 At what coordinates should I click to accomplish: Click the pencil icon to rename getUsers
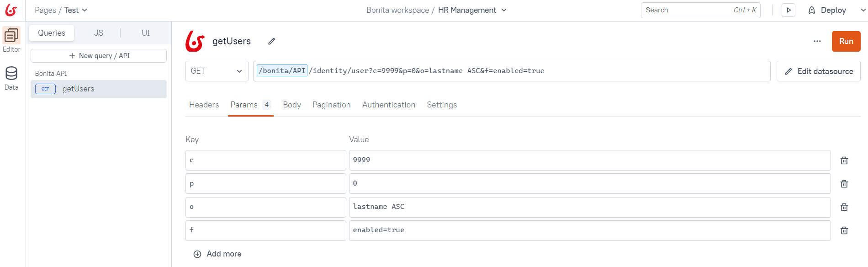point(272,41)
